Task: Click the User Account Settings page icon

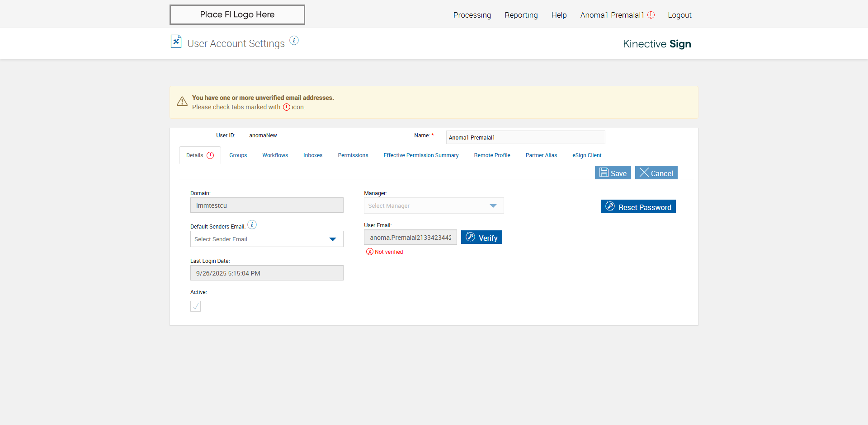Action: [x=176, y=42]
